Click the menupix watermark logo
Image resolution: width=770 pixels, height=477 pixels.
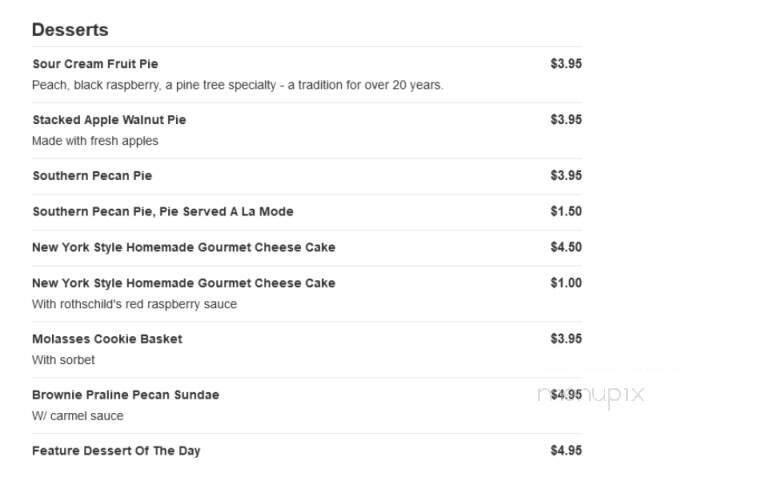[x=591, y=394]
